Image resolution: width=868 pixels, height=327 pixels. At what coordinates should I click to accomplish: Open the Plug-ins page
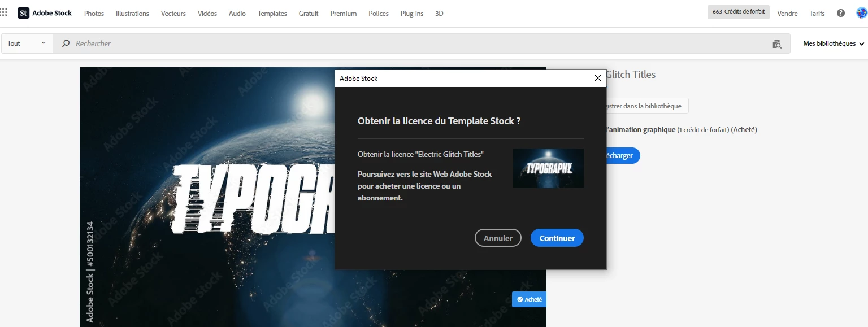tap(412, 14)
